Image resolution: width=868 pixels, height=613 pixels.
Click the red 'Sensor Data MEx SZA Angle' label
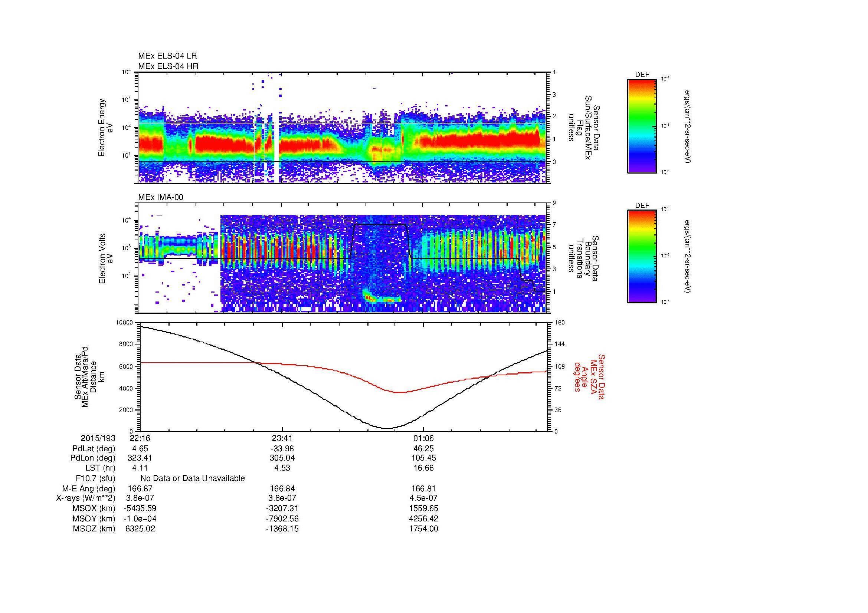point(589,376)
